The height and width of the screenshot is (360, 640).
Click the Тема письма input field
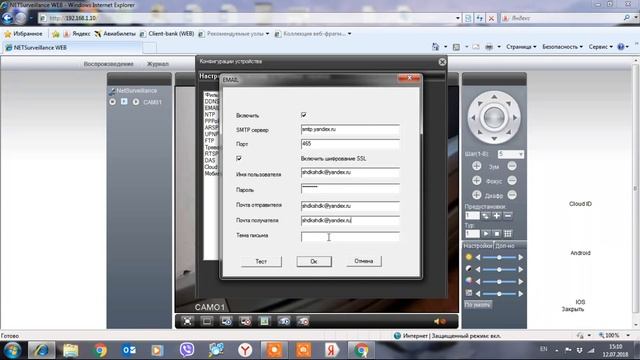pos(350,237)
